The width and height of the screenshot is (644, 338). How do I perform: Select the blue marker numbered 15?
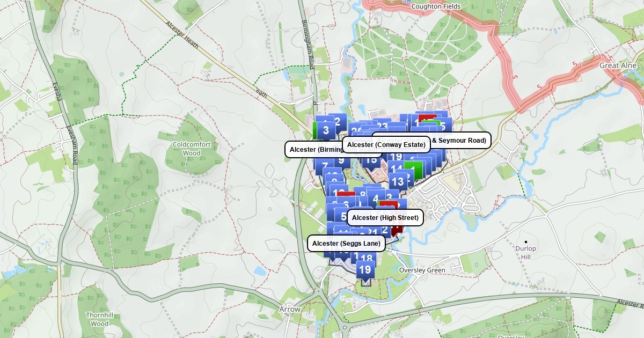click(x=371, y=160)
